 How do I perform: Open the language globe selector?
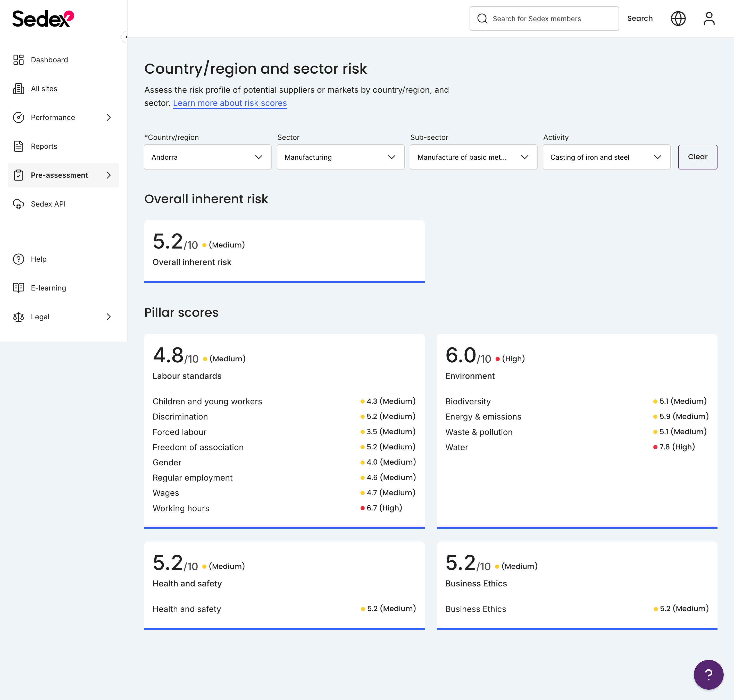coord(678,18)
